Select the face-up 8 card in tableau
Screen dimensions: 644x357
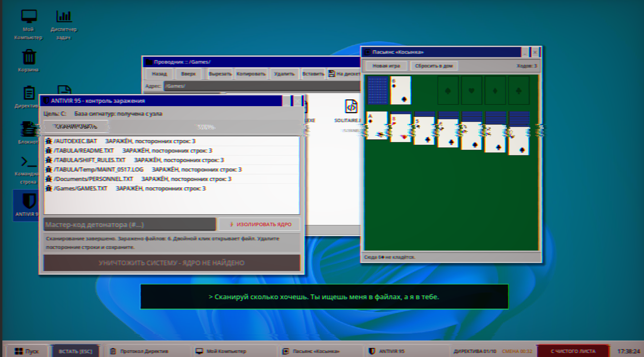coord(400,128)
